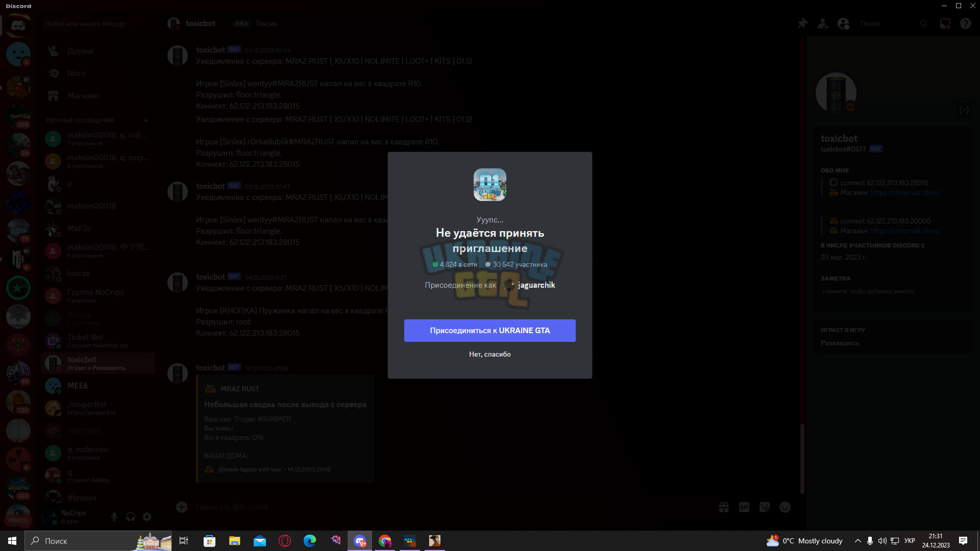Add friends to this DM
This screenshot has height=551, width=980.
click(823, 23)
